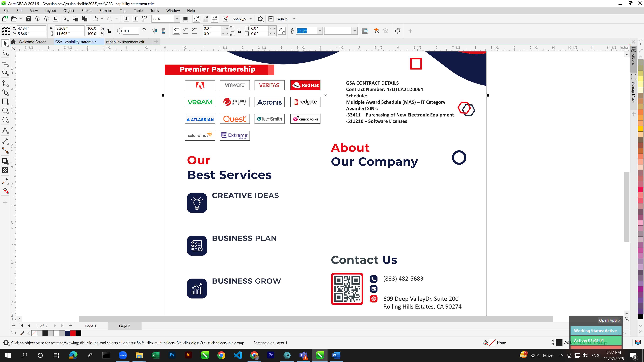Click the X position field
This screenshot has width=644, height=362.
(x=32, y=28)
